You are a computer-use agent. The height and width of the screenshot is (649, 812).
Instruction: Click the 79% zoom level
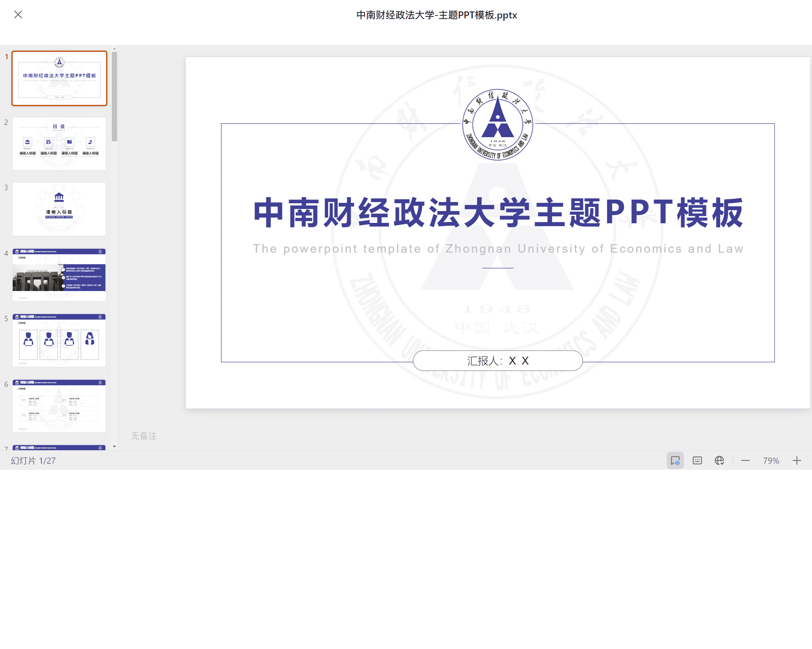point(771,460)
